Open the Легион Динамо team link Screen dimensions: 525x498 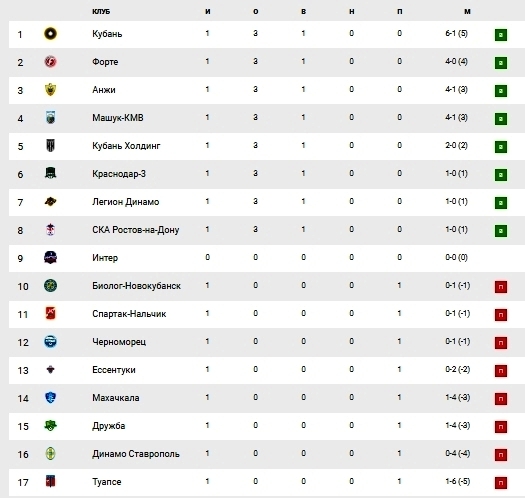126,202
